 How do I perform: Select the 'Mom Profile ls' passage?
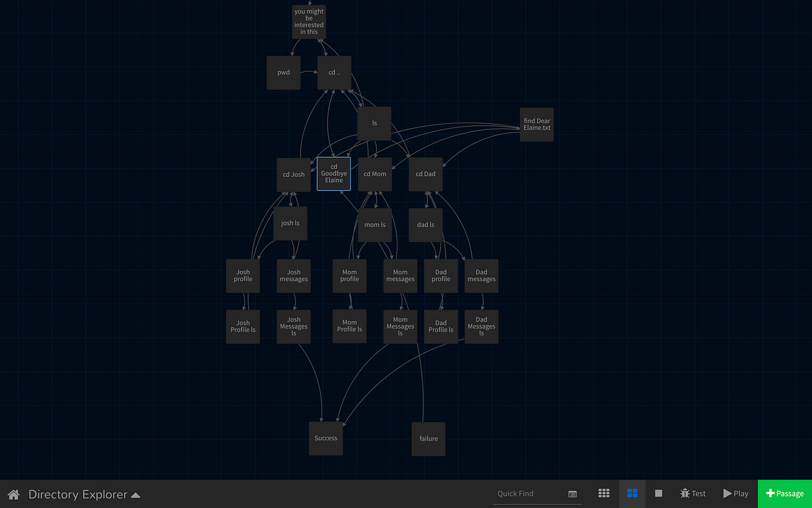pyautogui.click(x=349, y=326)
